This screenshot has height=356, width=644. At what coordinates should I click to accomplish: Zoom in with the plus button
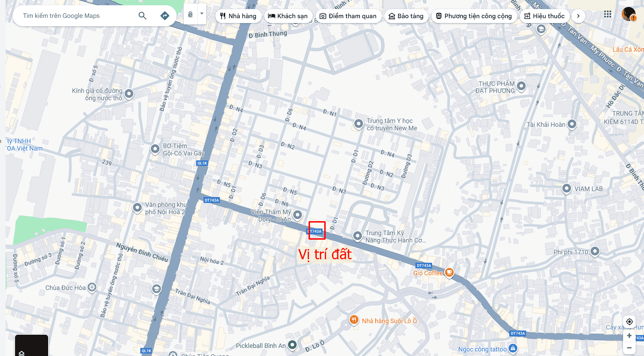[x=629, y=336]
